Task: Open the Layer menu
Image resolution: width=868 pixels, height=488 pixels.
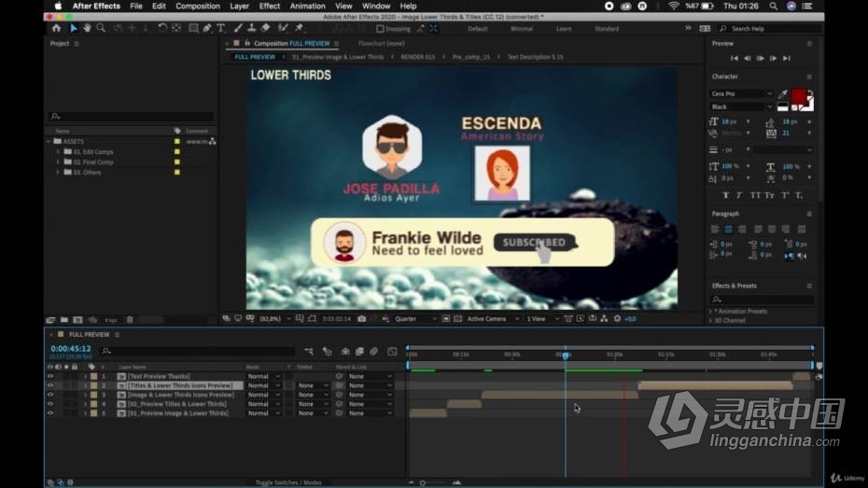Action: 239,7
